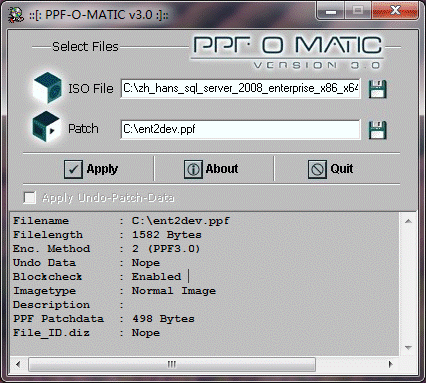Click the 'Apply Undo-Patch-Data' label text
The width and height of the screenshot is (426, 383).
point(108,198)
